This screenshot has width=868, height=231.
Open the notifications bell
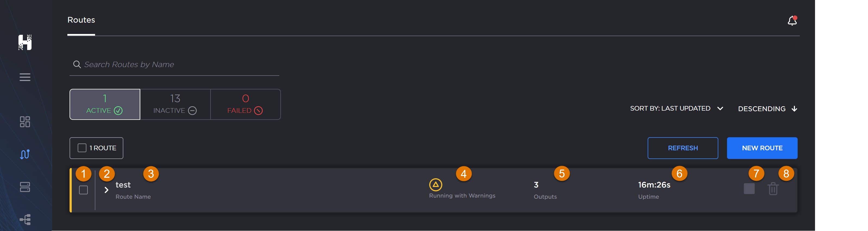[x=792, y=21]
